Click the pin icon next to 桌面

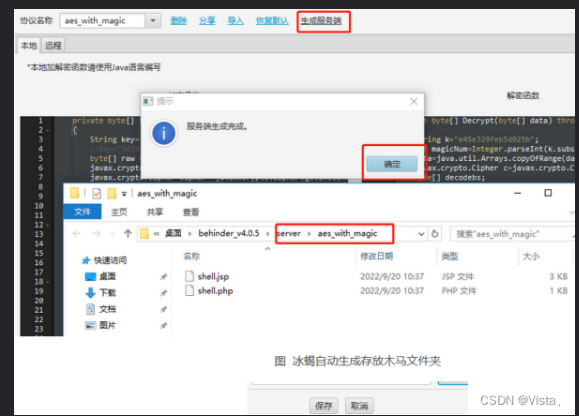[163, 276]
